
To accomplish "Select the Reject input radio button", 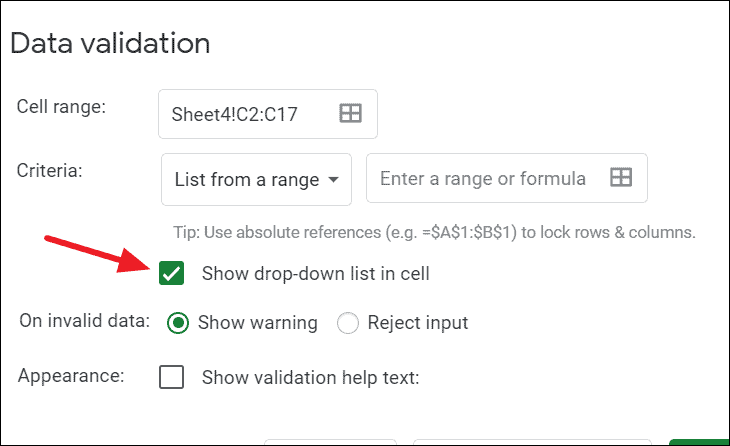I will (x=348, y=323).
